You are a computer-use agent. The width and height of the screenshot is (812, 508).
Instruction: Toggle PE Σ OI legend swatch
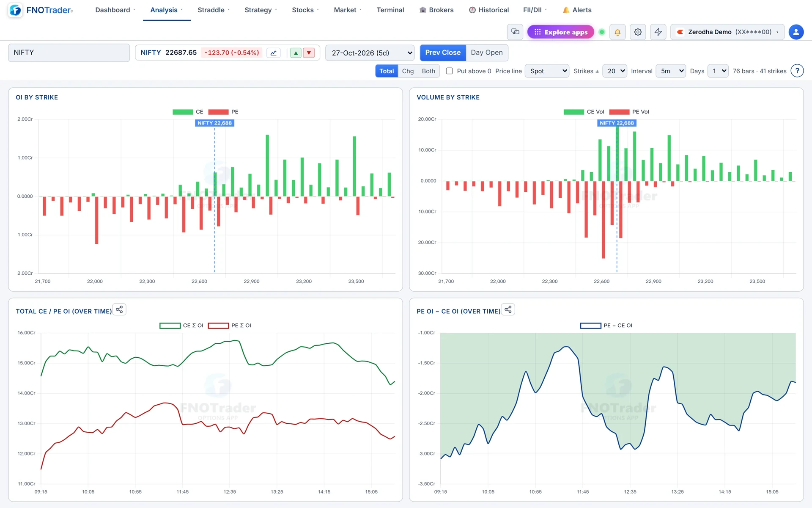click(x=219, y=326)
